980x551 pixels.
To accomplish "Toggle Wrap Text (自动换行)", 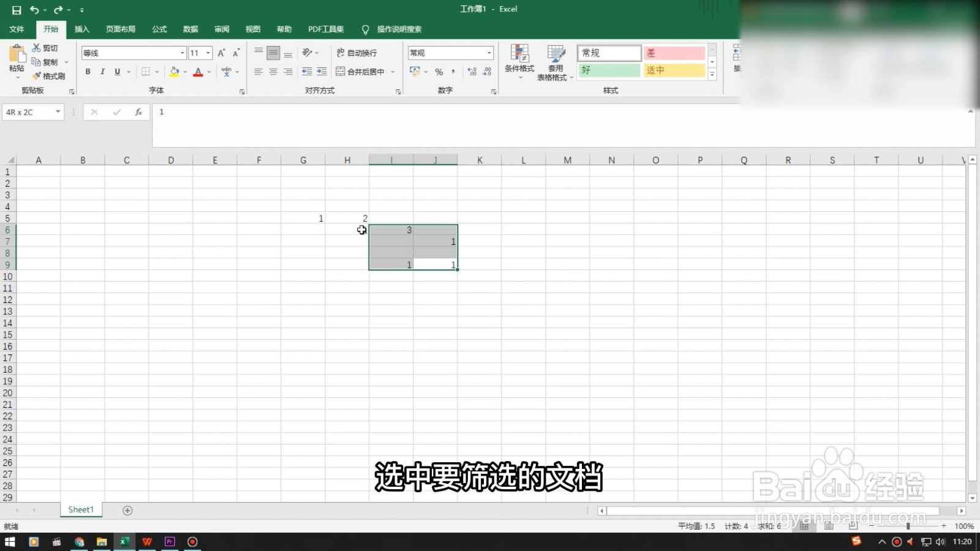I will [356, 53].
